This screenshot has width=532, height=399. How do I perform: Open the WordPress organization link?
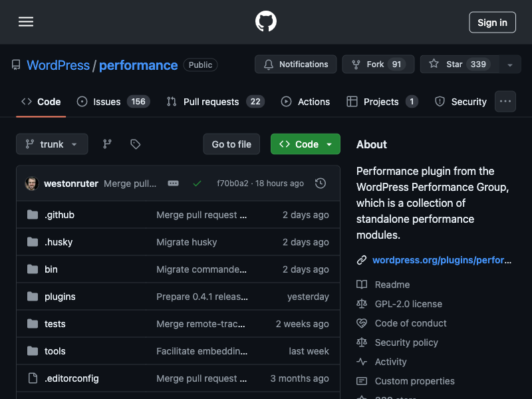pyautogui.click(x=58, y=65)
